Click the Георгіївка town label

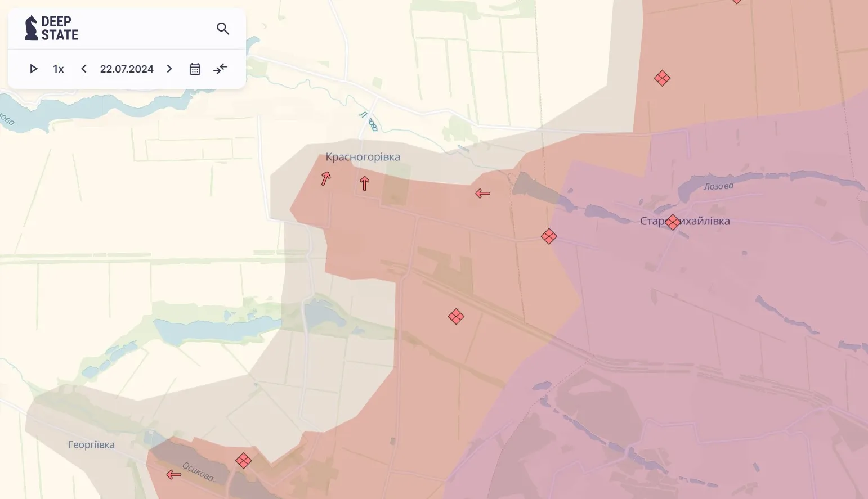91,444
